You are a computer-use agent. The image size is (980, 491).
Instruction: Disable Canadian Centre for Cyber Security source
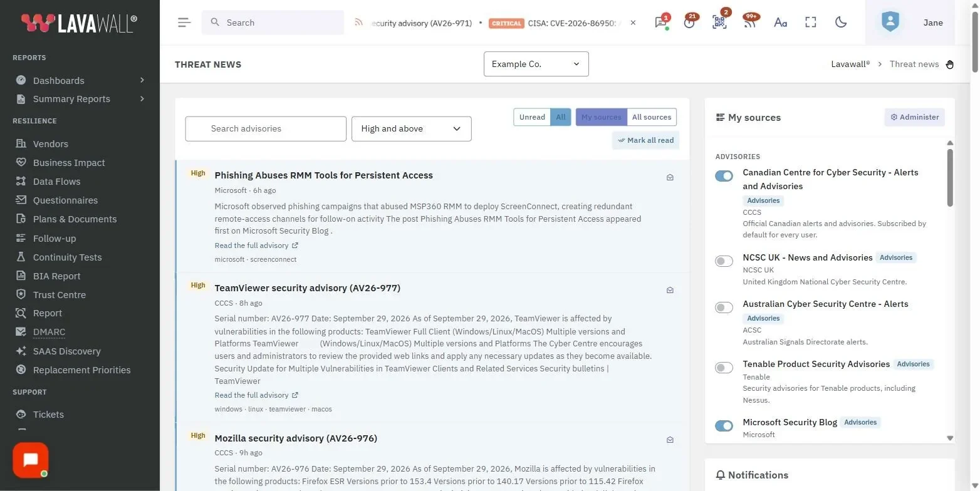tap(724, 176)
